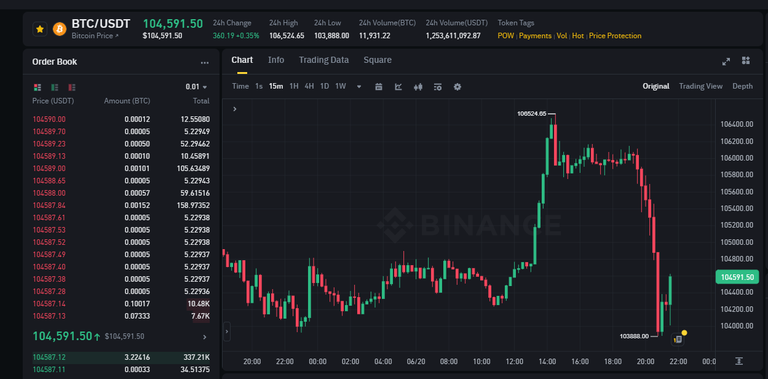The height and width of the screenshot is (379, 768).
Task: Show both buy and sell orders view
Action: [37, 87]
